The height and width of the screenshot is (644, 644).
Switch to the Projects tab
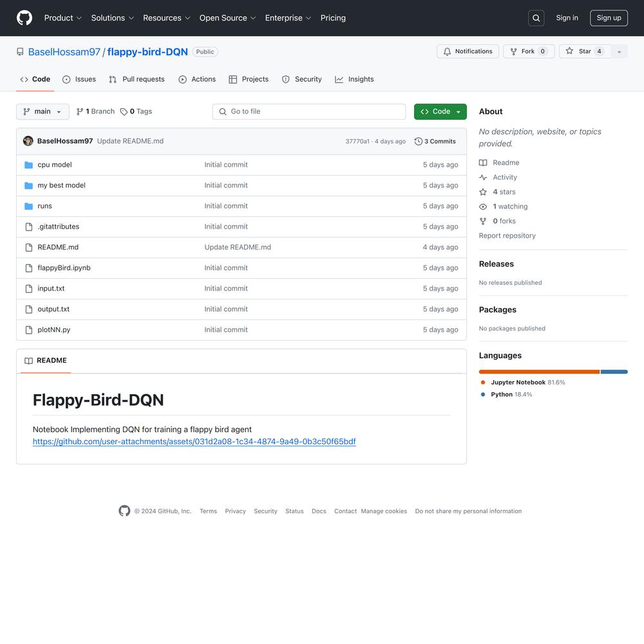[249, 79]
